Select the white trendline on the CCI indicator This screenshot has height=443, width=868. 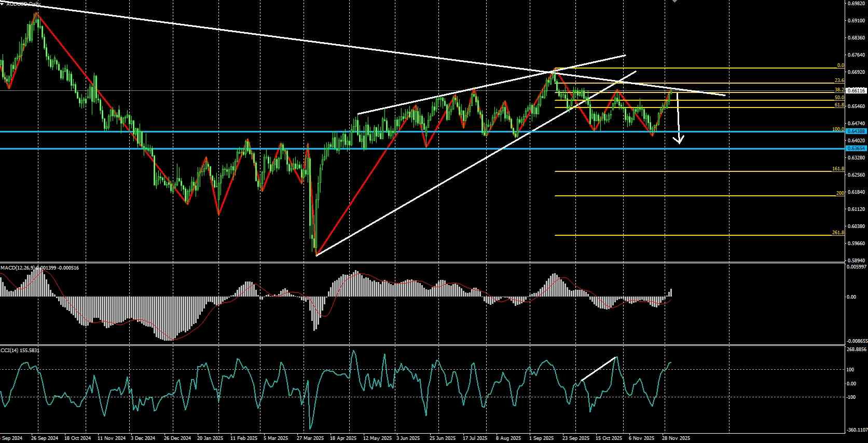(x=599, y=369)
